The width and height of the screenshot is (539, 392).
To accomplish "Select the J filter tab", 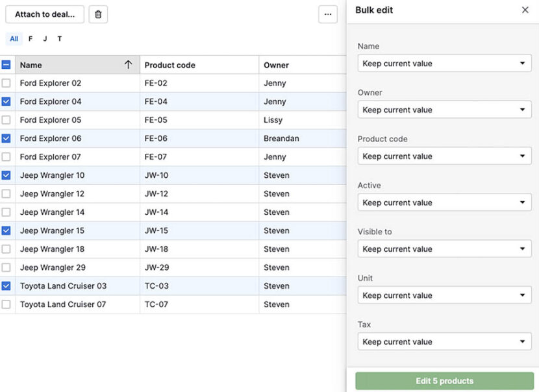I will tap(44, 38).
